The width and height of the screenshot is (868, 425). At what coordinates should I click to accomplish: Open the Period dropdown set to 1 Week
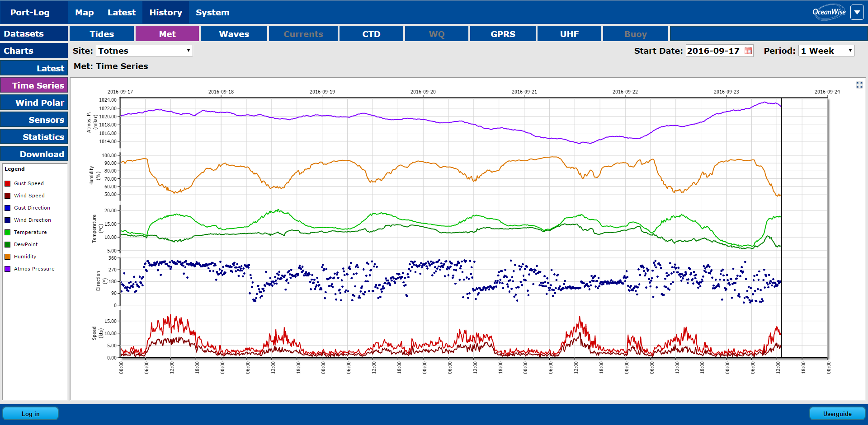pos(826,51)
